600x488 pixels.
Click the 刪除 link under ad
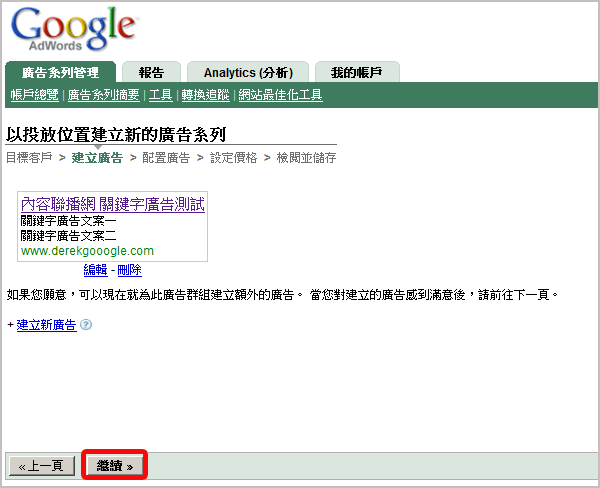pyautogui.click(x=129, y=270)
